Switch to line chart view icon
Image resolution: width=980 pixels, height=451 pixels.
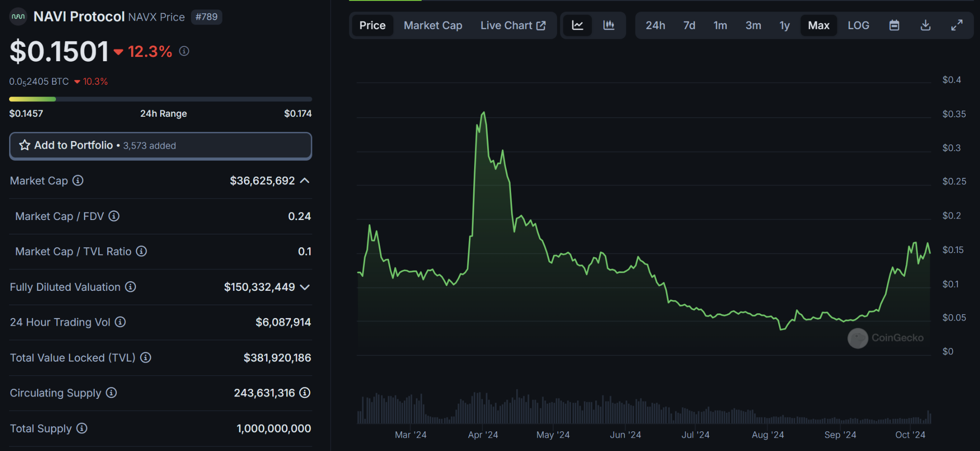coord(578,25)
